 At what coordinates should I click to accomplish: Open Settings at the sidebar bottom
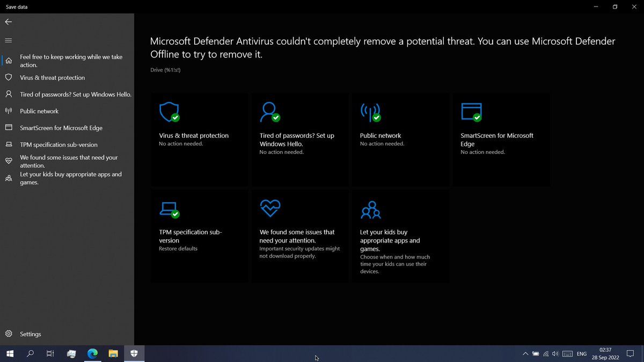[30, 334]
